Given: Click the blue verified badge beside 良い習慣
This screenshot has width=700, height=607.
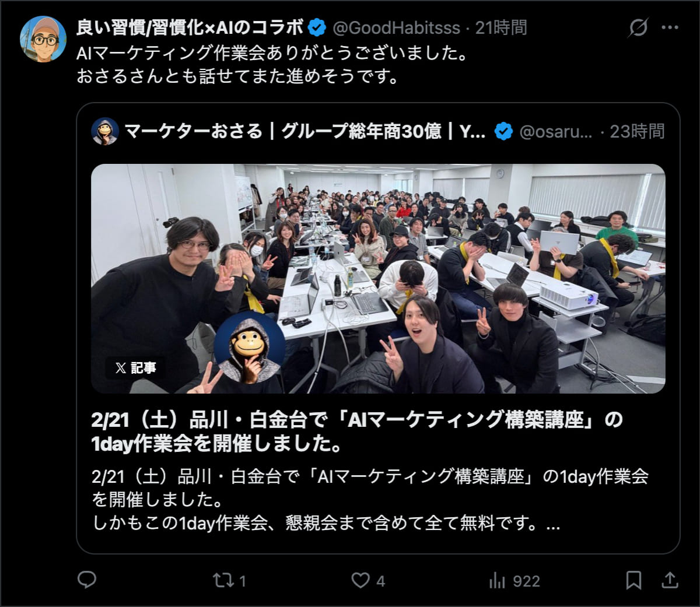Looking at the screenshot, I should (x=317, y=27).
